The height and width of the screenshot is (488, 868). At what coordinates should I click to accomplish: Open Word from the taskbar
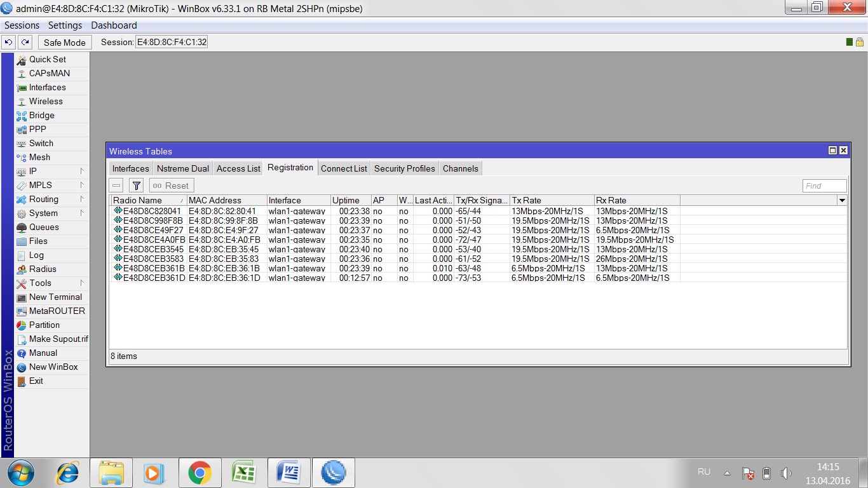click(288, 473)
